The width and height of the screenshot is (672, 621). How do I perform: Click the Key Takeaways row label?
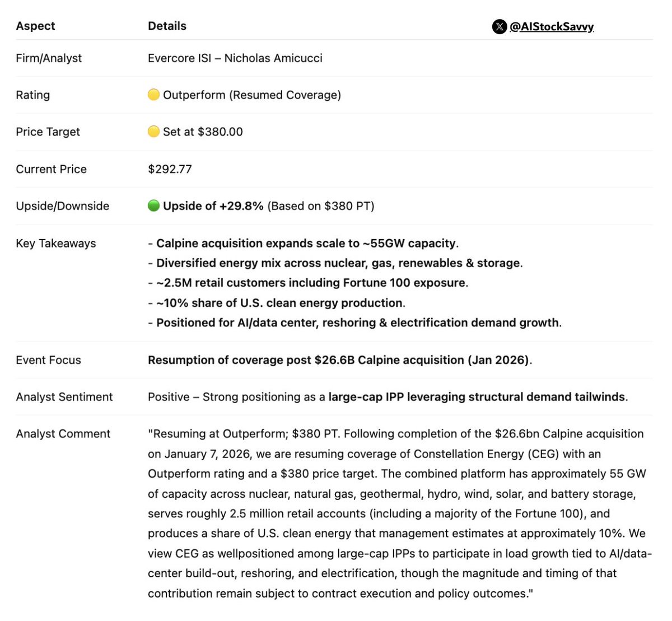(x=55, y=243)
